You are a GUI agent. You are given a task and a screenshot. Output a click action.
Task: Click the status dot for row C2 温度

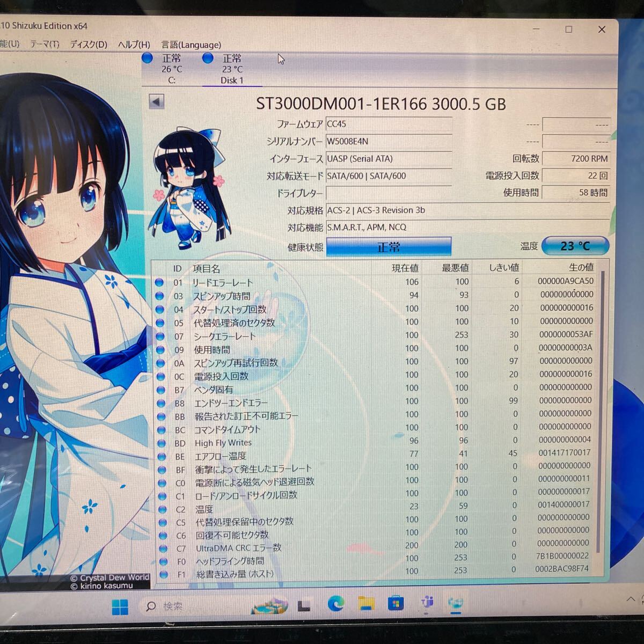162,509
